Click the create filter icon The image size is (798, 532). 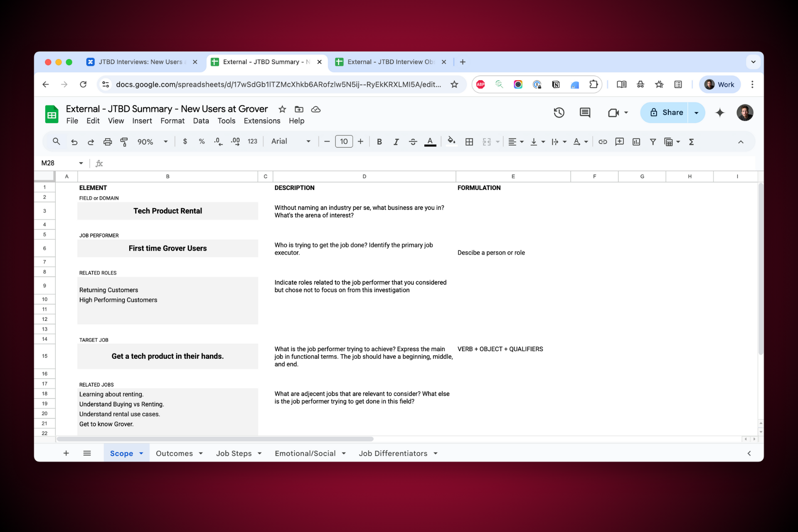pos(653,142)
